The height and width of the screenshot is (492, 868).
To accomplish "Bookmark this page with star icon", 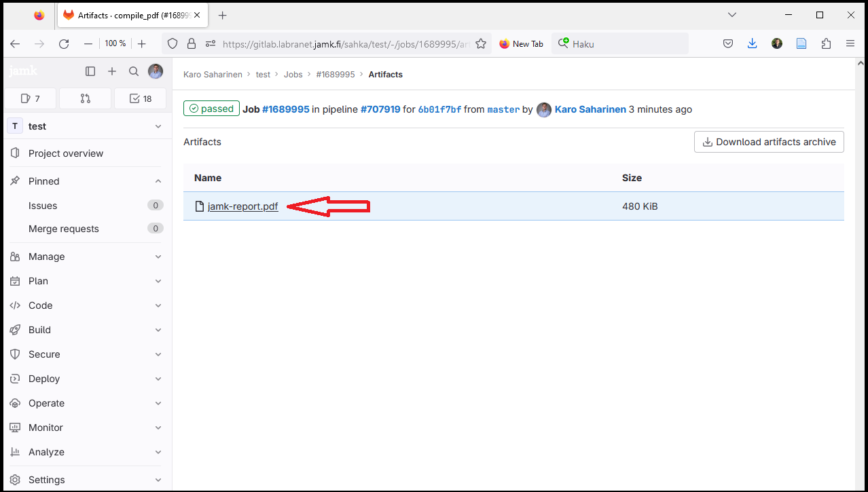I will pyautogui.click(x=481, y=43).
